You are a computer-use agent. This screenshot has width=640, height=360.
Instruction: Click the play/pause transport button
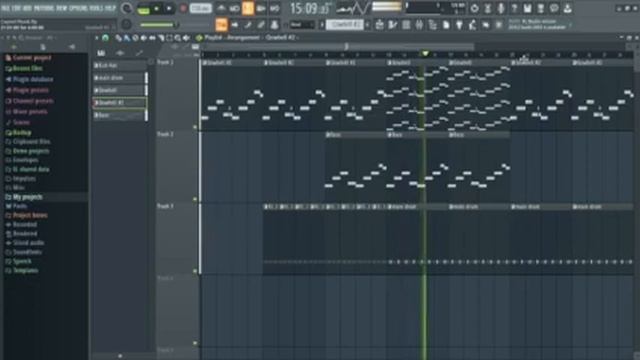156,9
